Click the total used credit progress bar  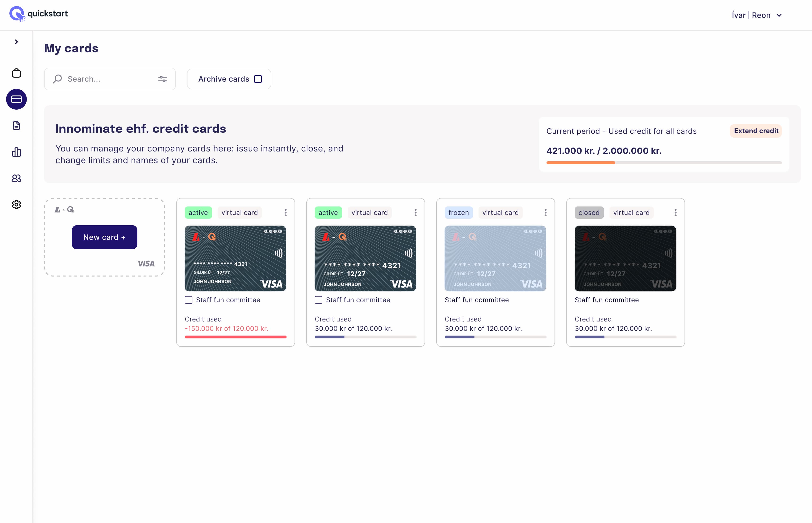pos(664,163)
